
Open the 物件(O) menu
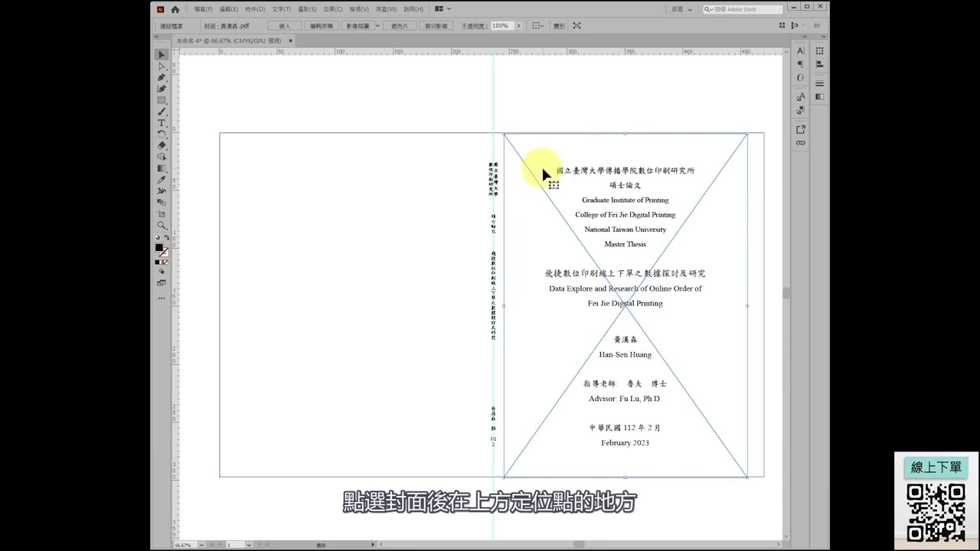point(255,9)
